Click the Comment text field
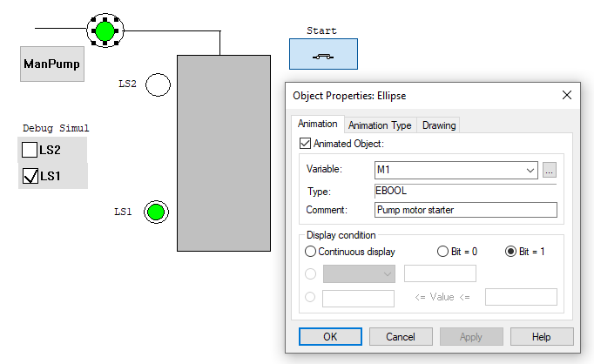The height and width of the screenshot is (364, 594). (465, 210)
